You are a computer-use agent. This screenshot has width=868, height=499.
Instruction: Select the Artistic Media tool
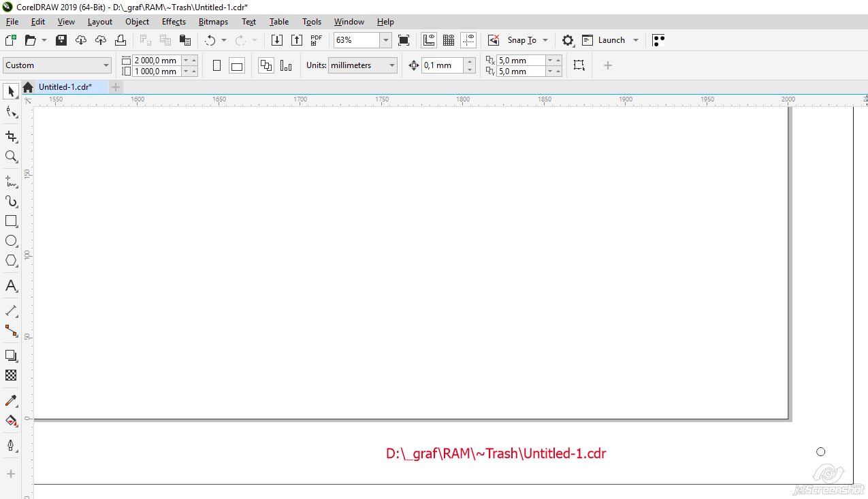11,202
